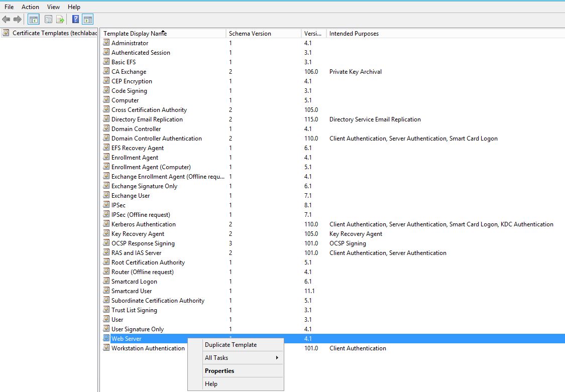Click the Properties sheet toolbar icon
The width and height of the screenshot is (565, 392).
(x=48, y=20)
